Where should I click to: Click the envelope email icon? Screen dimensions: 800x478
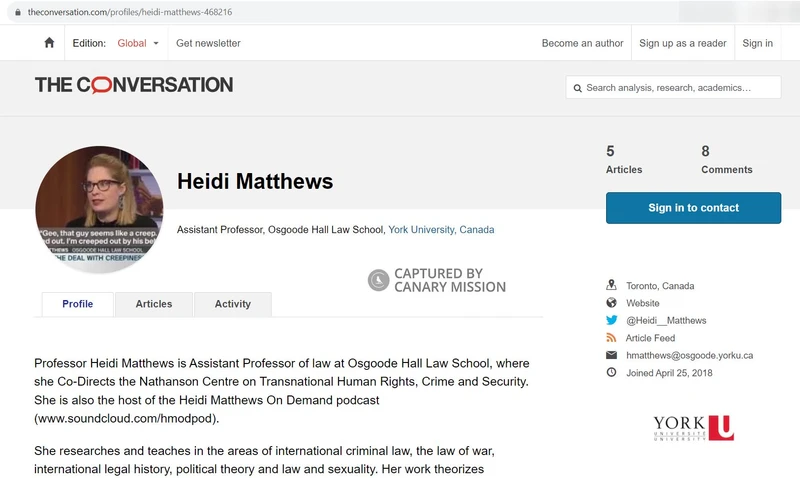click(x=611, y=355)
